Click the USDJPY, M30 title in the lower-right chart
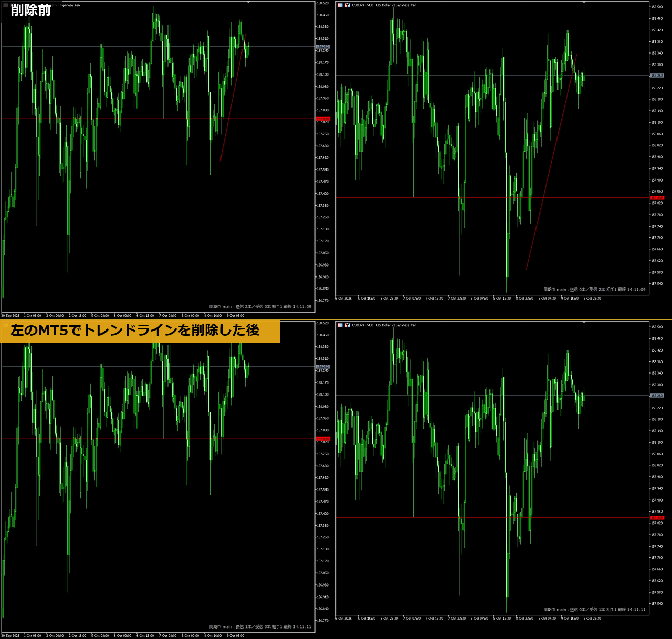 point(384,325)
